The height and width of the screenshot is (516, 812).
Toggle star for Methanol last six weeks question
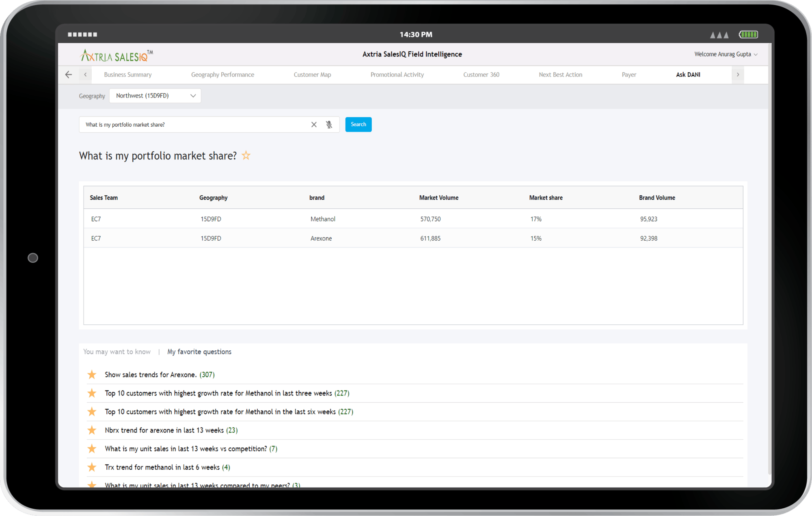(92, 412)
